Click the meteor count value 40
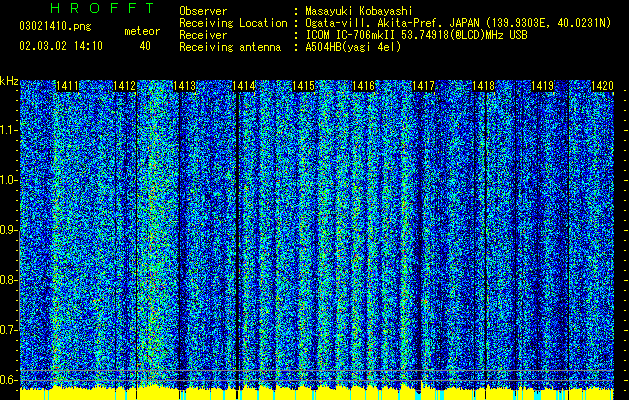629x400 pixels. coord(145,46)
